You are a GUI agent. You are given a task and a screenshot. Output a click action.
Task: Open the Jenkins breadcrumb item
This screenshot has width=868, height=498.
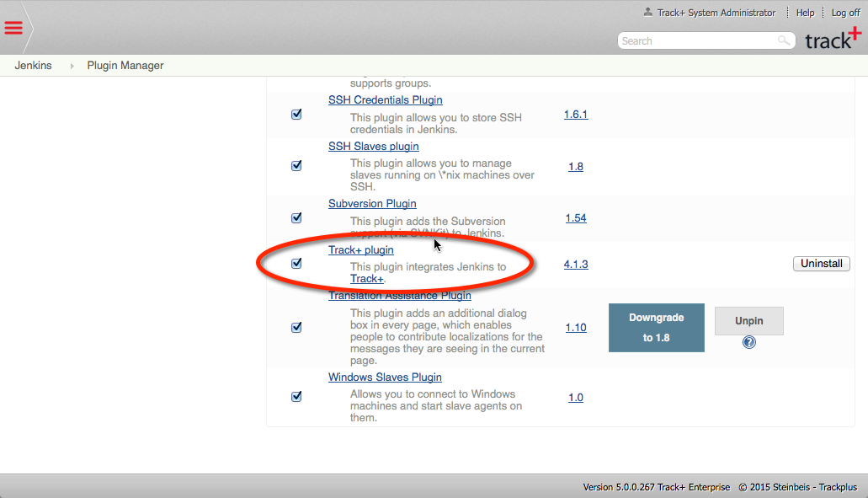click(33, 66)
